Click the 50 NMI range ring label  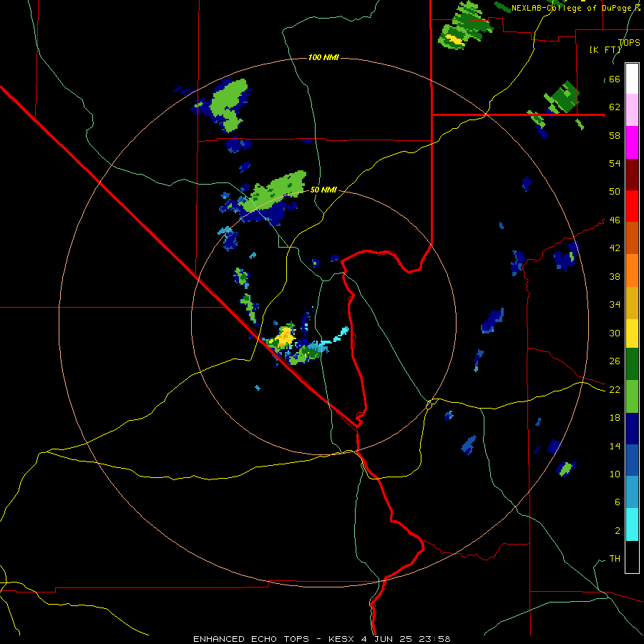pyautogui.click(x=323, y=190)
